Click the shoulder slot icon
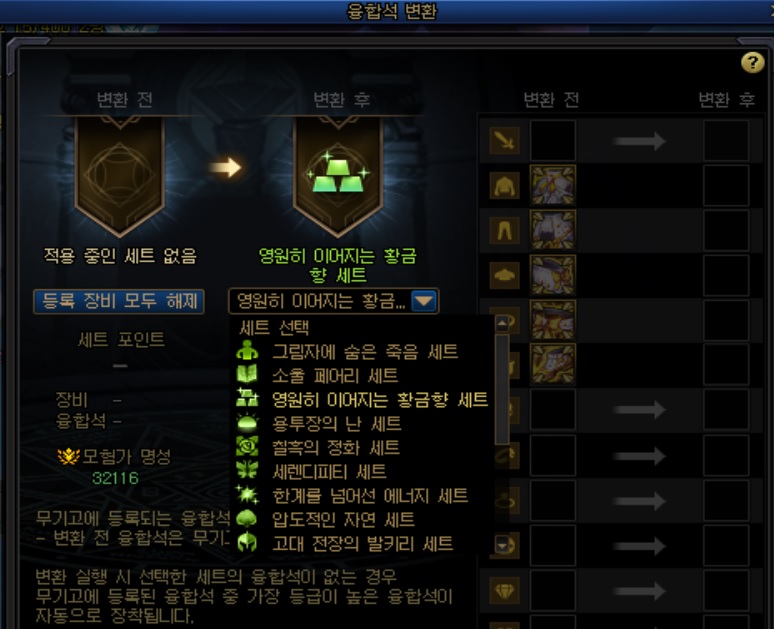774x629 pixels. point(504,275)
